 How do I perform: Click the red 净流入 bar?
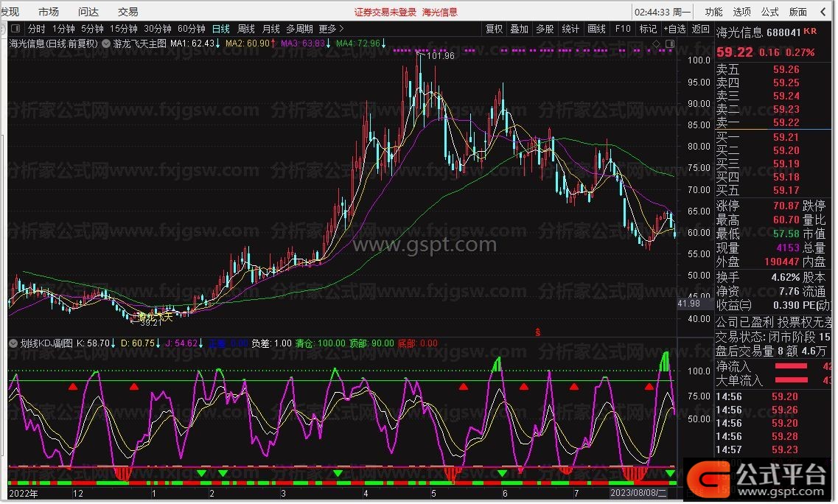pos(791,366)
